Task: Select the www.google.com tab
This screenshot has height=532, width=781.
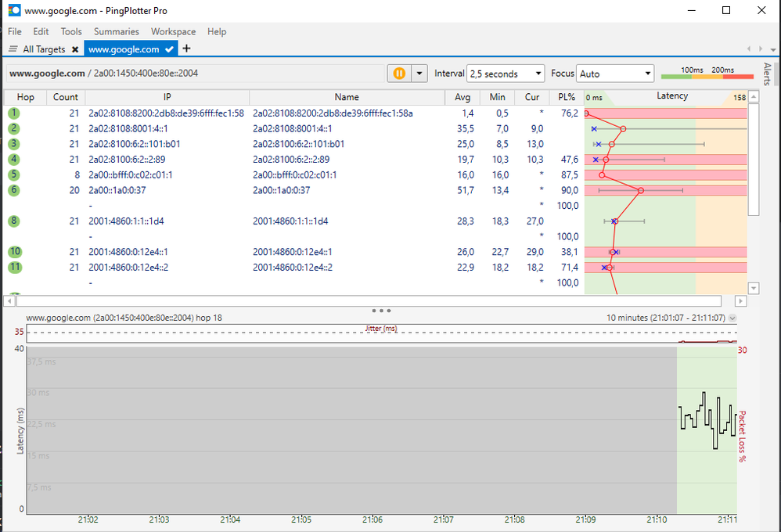Action: [x=124, y=49]
